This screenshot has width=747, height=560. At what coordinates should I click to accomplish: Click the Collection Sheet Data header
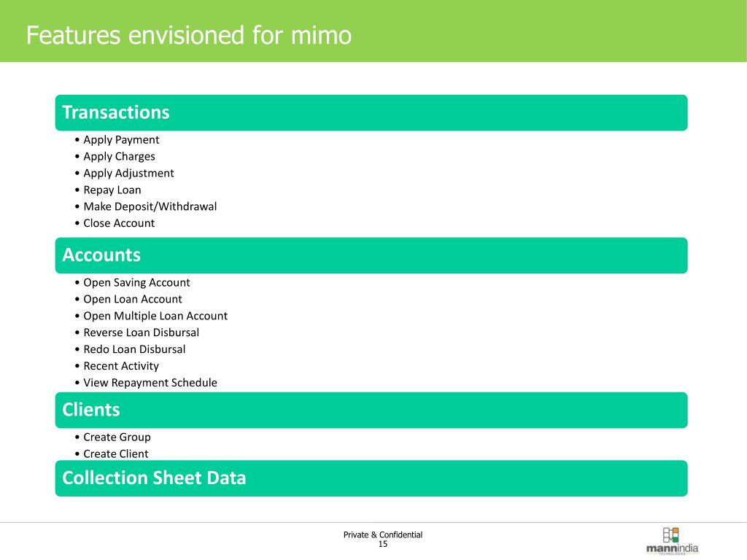click(x=371, y=478)
